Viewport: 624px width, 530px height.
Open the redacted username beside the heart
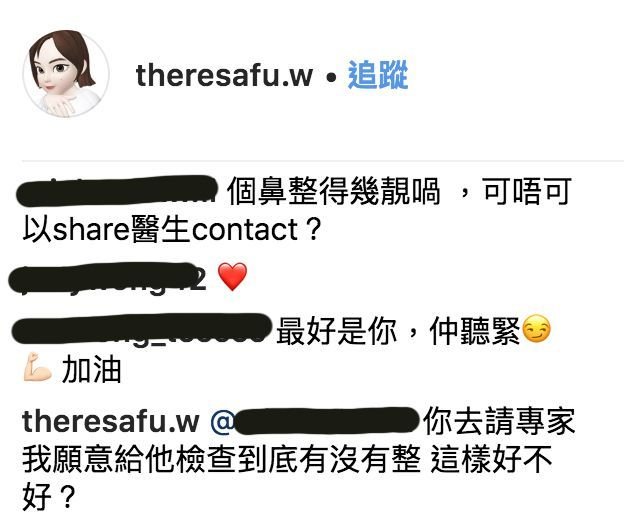107,278
